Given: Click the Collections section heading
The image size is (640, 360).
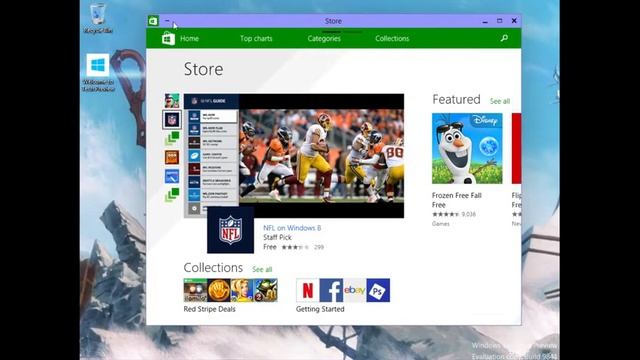Looking at the screenshot, I should click(213, 268).
